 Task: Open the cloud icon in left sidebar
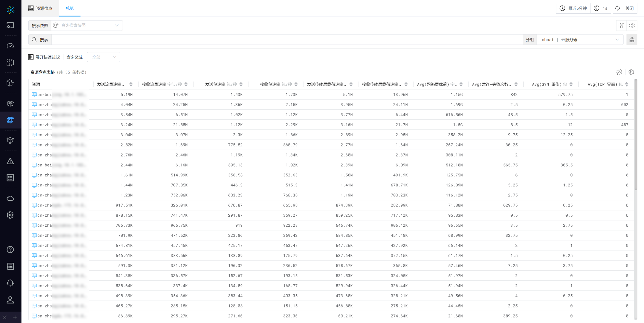click(10, 198)
